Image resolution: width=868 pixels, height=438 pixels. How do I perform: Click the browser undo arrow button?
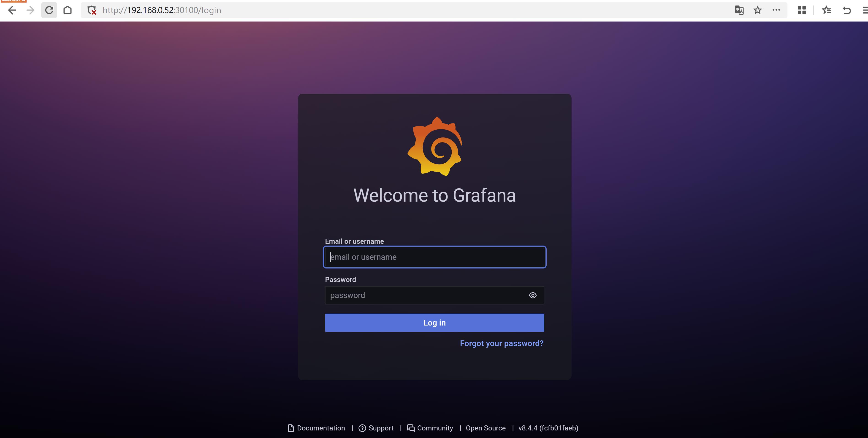(x=847, y=10)
